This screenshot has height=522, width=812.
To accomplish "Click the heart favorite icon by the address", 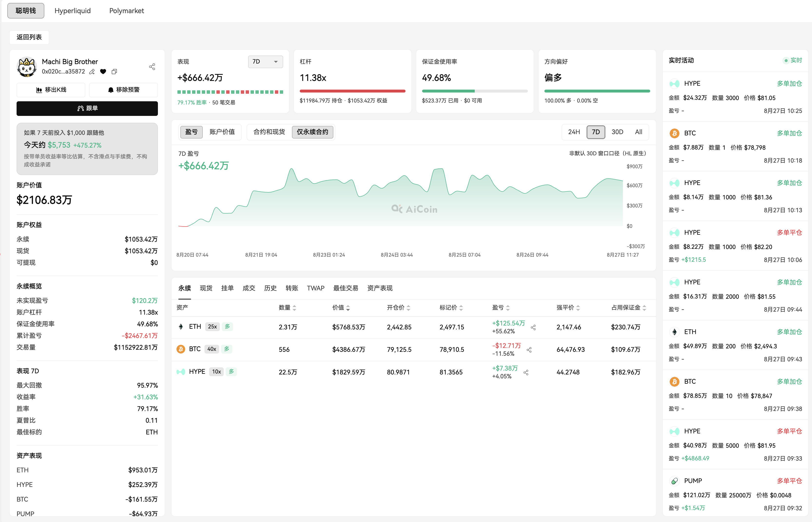I will pyautogui.click(x=103, y=72).
